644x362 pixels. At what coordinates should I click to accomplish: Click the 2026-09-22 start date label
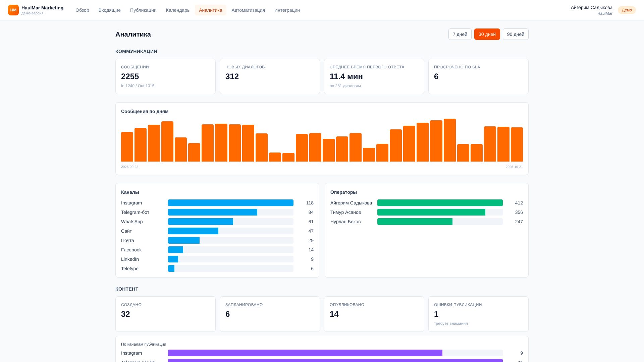129,167
